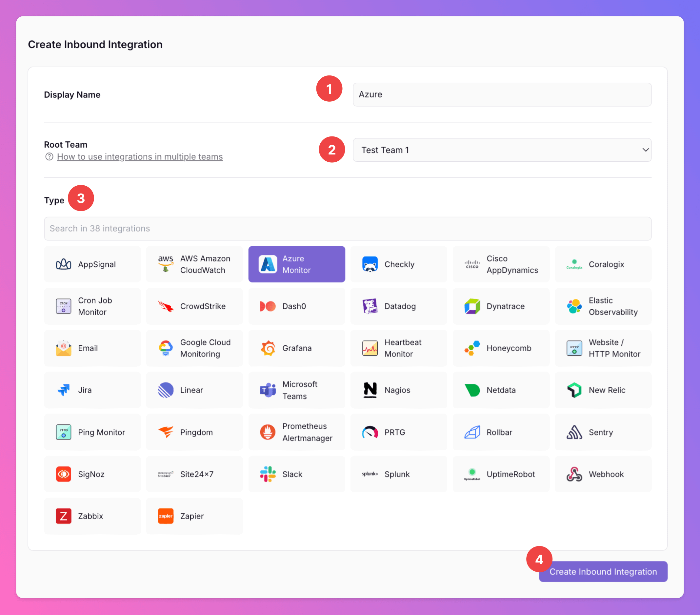Click the Root Team dropdown chevron arrow
Image resolution: width=700 pixels, height=615 pixels.
point(646,150)
